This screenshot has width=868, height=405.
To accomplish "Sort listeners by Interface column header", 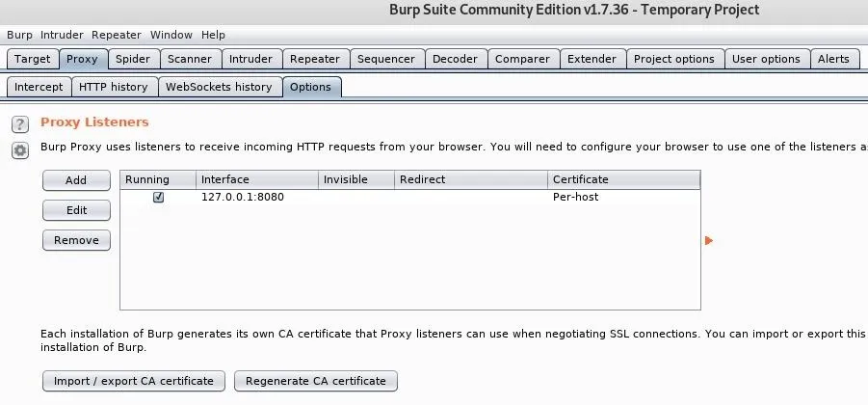I will point(257,179).
